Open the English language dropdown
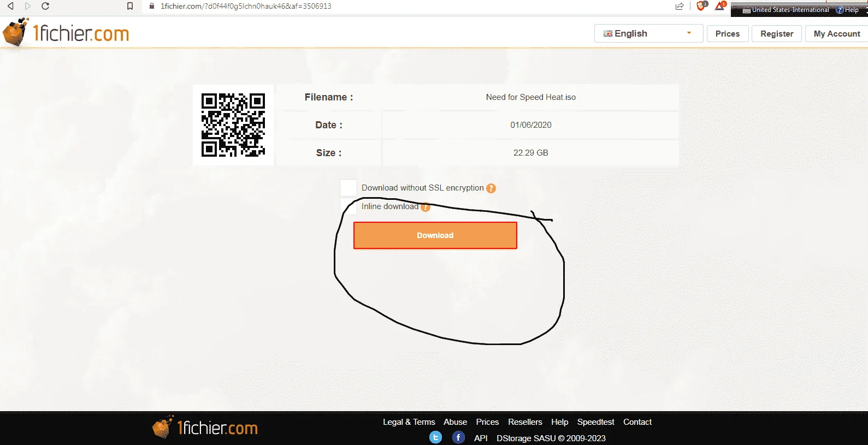 648,33
